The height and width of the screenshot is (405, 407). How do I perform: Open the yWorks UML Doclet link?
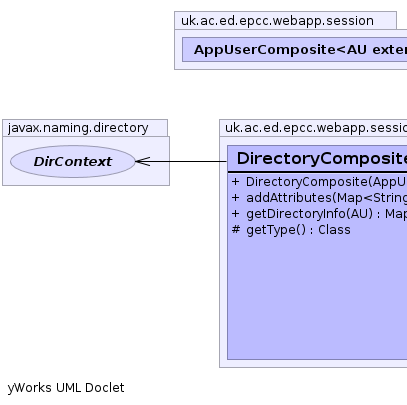66,388
